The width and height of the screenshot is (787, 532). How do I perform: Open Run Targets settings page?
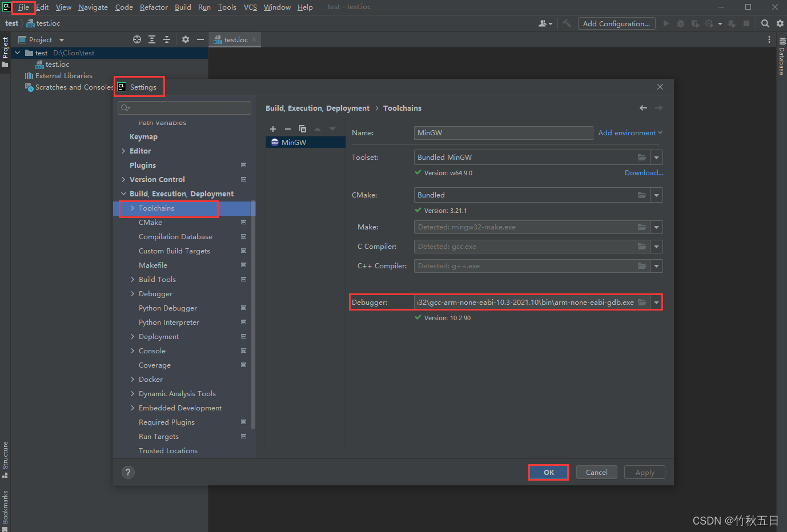tap(159, 436)
